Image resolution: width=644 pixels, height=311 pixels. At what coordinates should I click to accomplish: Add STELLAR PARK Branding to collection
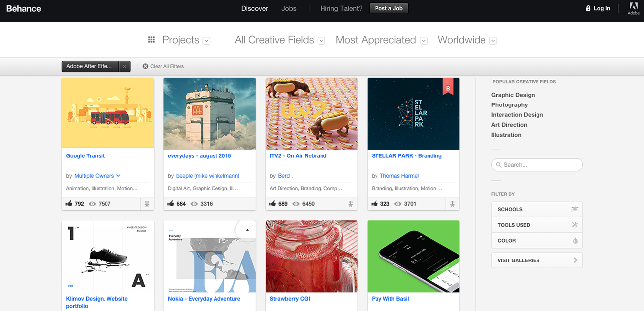click(453, 204)
